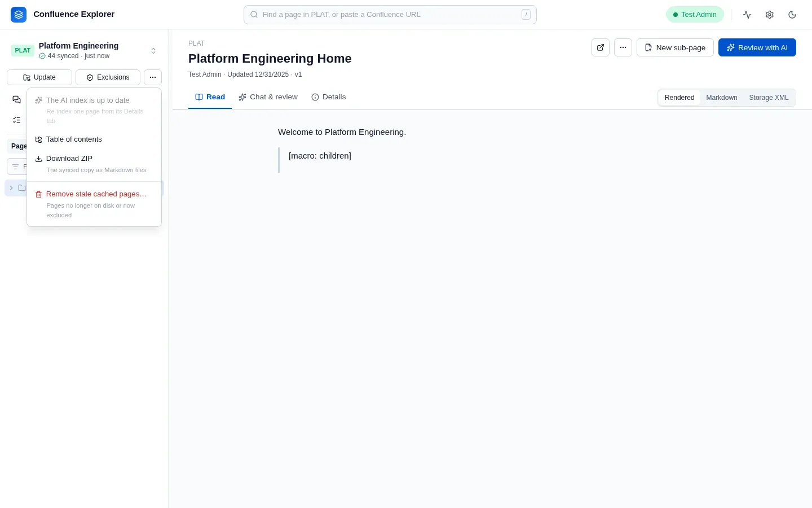812x508 pixels.
Task: Switch to Chat & review tab
Action: click(268, 97)
